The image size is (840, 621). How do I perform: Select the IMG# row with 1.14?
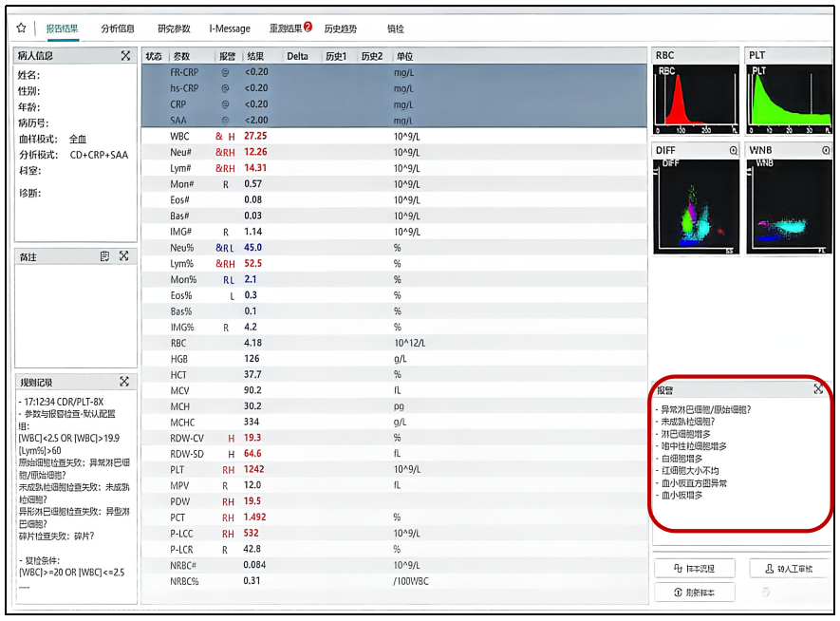click(x=394, y=232)
